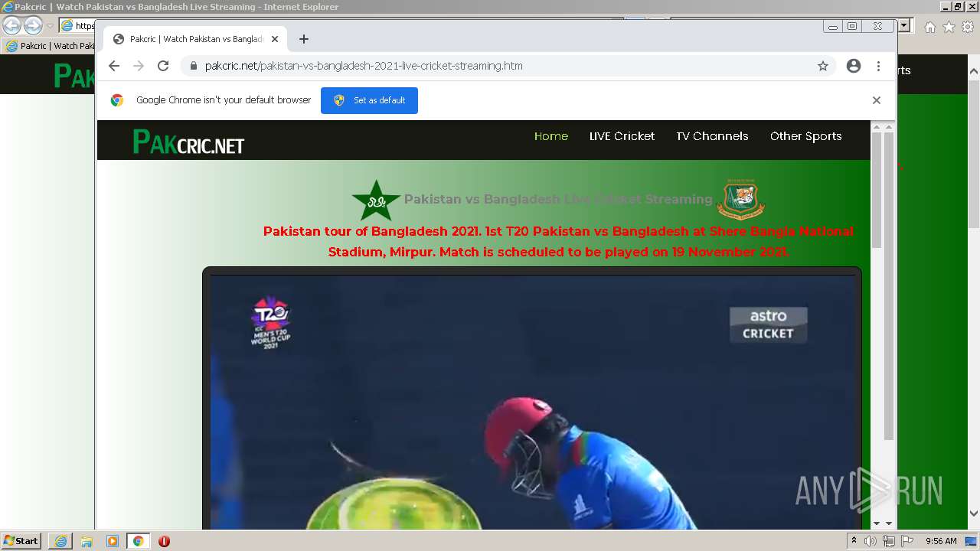This screenshot has height=551, width=980.
Task: Open Internet Explorer's Home icon
Action: [929, 27]
